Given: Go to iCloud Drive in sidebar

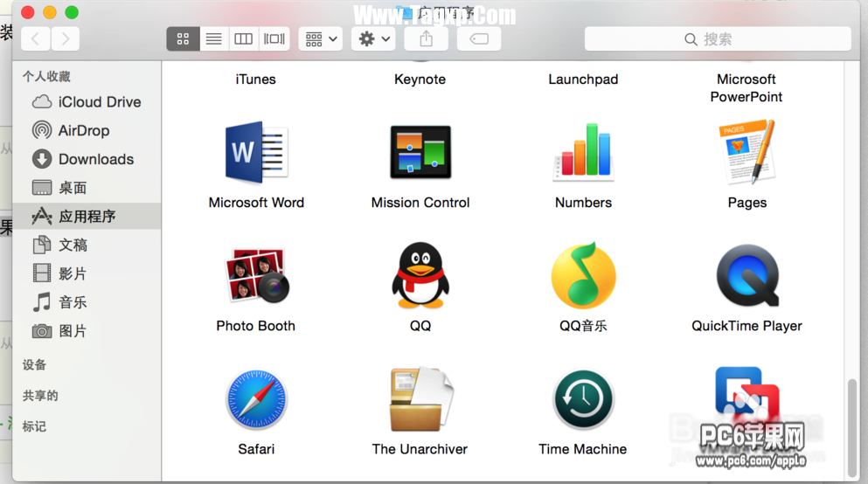Looking at the screenshot, I should 87,101.
